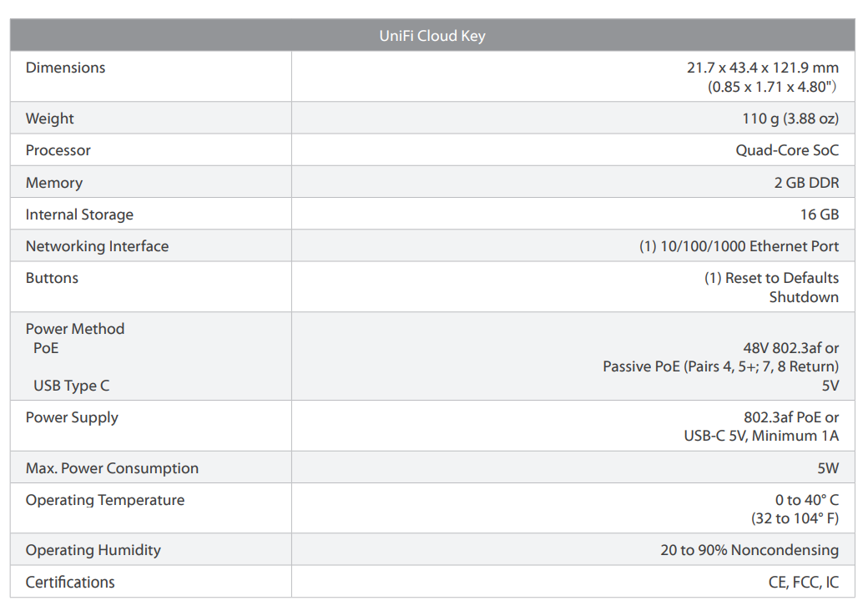Click the Networking Interface label
The image size is (868, 616).
coord(97,246)
